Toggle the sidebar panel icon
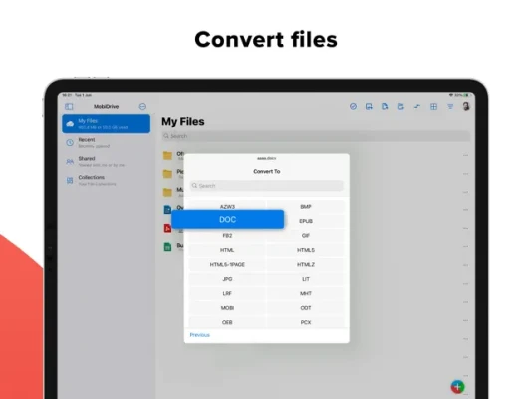532x399 pixels. coord(69,107)
